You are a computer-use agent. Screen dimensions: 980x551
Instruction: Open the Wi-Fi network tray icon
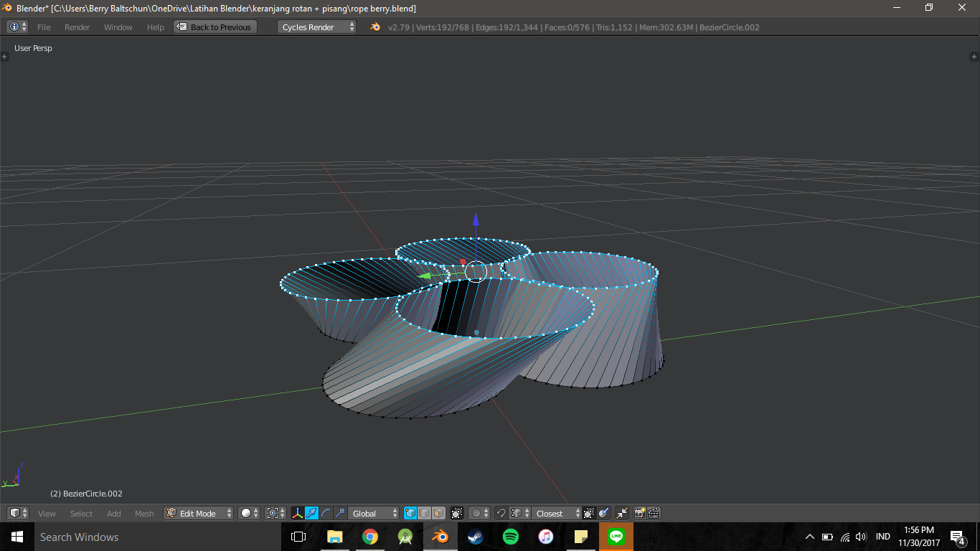click(x=844, y=537)
